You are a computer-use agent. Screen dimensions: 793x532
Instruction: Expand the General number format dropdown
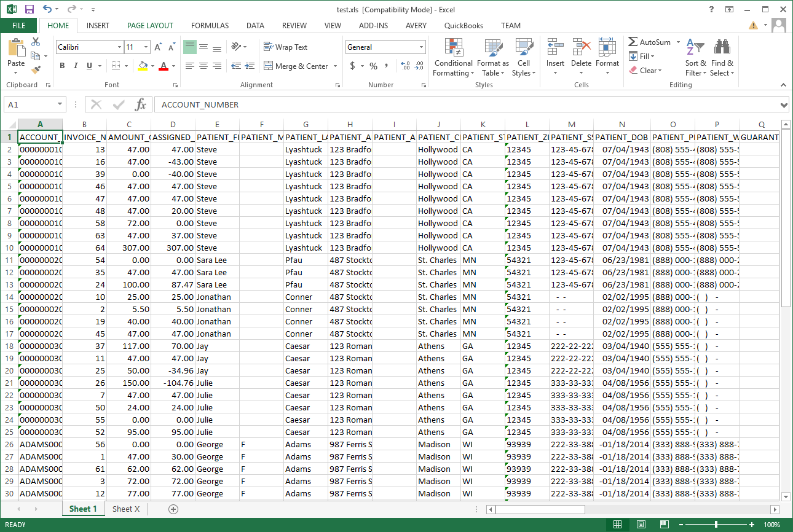[x=422, y=47]
